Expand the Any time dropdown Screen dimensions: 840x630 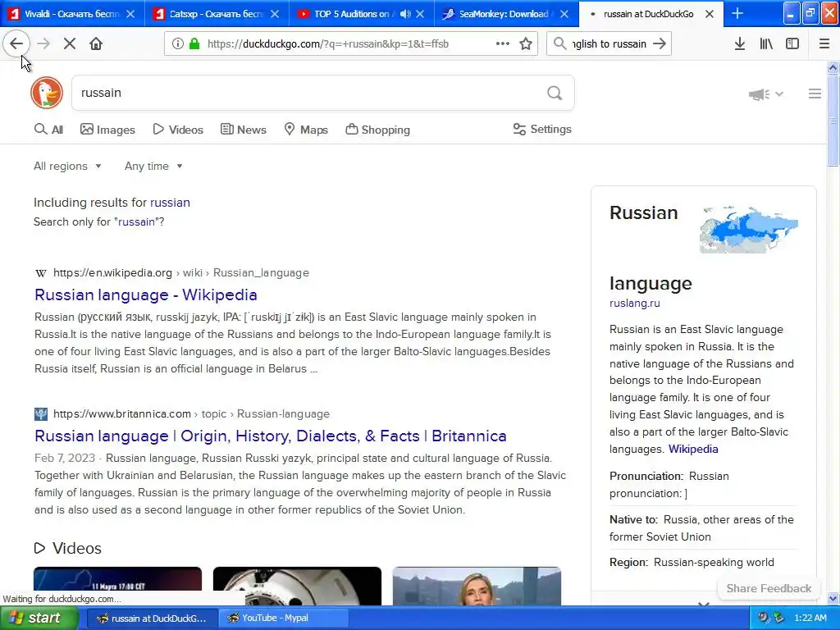(153, 166)
